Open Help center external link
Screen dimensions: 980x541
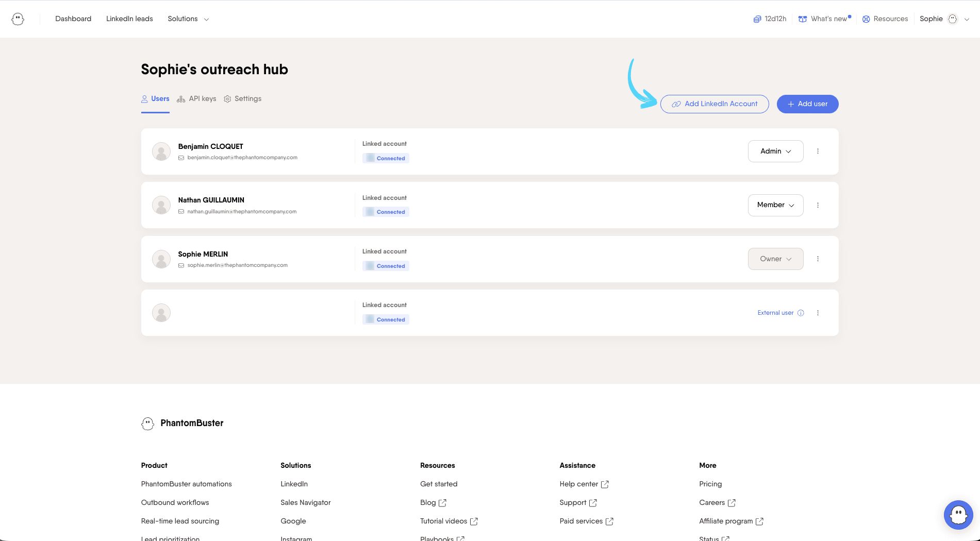click(x=584, y=484)
